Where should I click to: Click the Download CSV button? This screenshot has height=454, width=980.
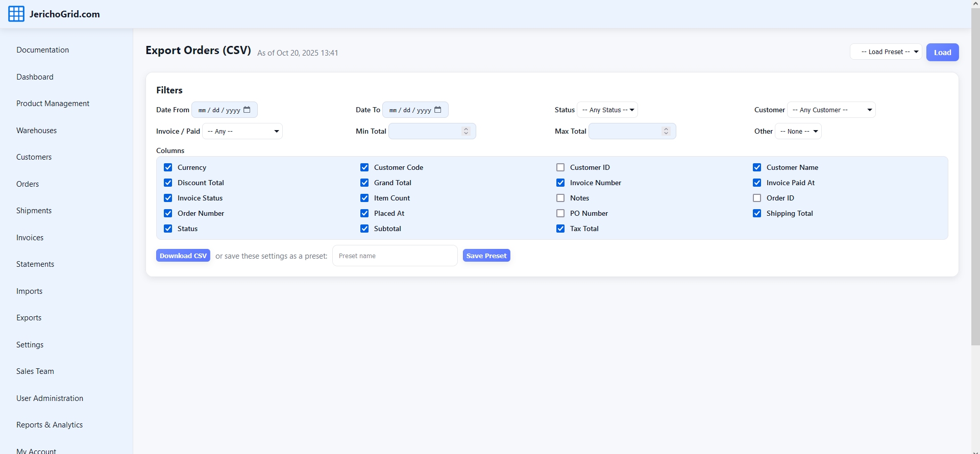pyautogui.click(x=183, y=256)
